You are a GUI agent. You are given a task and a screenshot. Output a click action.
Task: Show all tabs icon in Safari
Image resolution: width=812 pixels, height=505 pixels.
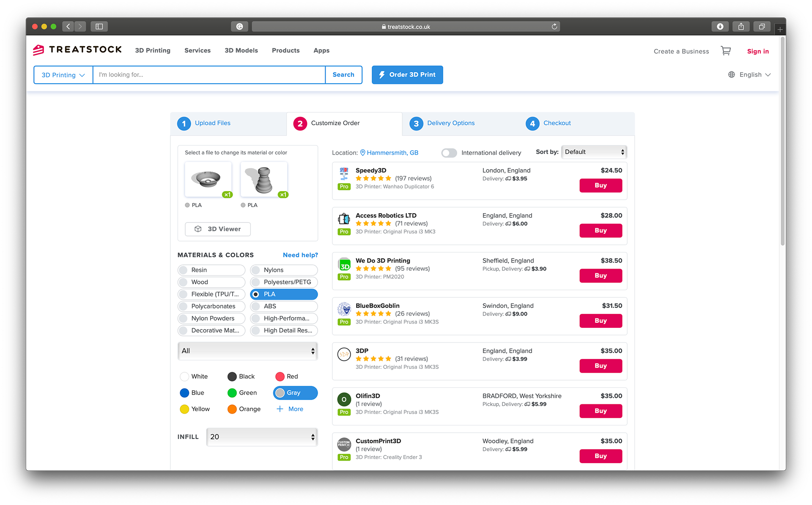click(x=762, y=27)
